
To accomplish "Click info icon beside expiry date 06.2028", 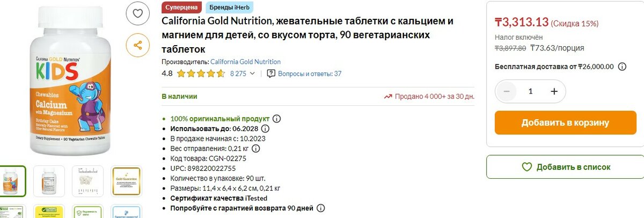I will point(265,129).
